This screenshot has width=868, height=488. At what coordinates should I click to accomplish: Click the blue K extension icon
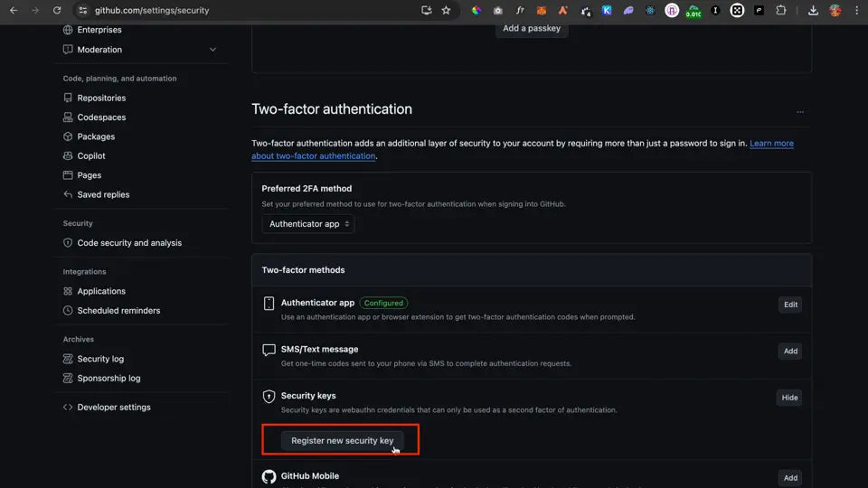[607, 10]
